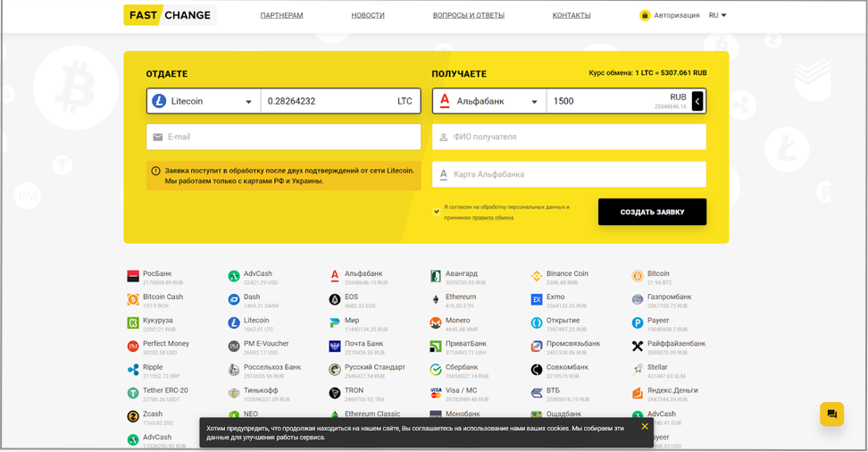Open the правила обмена link
Image resolution: width=868 pixels, height=452 pixels.
click(493, 218)
